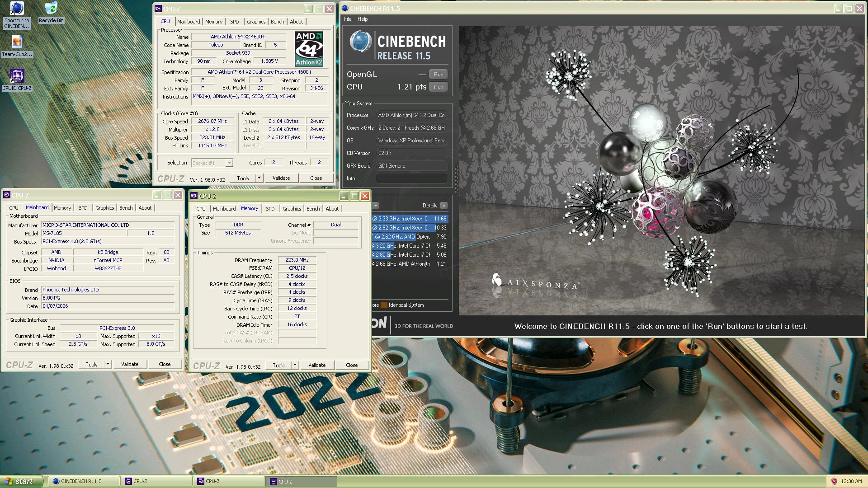The image size is (868, 488).
Task: Click the Processor field in Cinebench
Action: 411,115
